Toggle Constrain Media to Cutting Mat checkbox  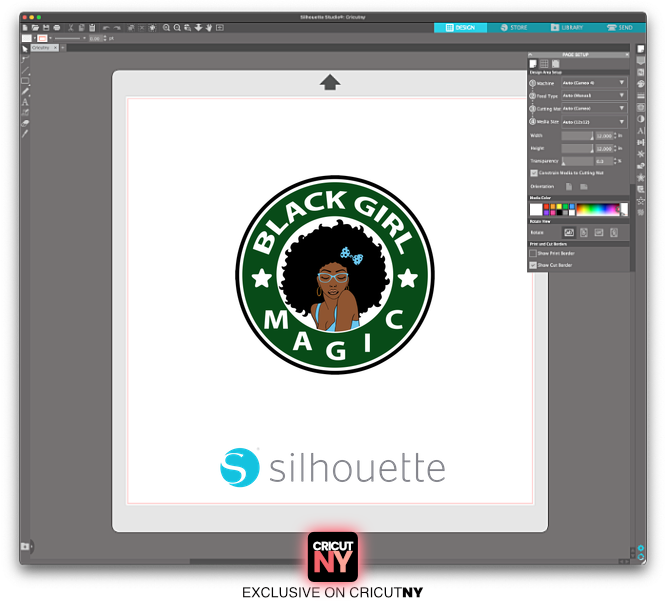(x=534, y=173)
